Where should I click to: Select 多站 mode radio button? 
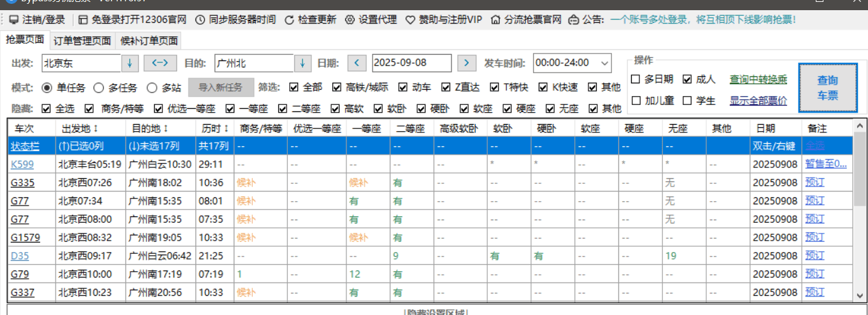click(x=164, y=87)
